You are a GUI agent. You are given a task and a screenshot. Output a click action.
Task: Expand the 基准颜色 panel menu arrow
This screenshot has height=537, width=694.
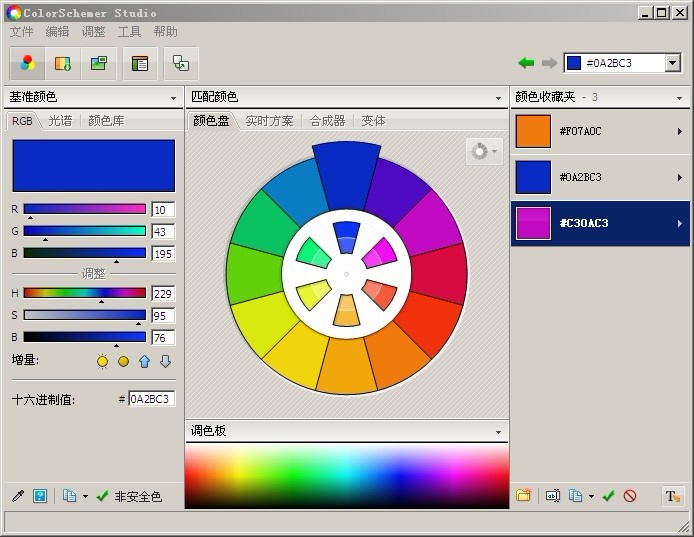[174, 98]
